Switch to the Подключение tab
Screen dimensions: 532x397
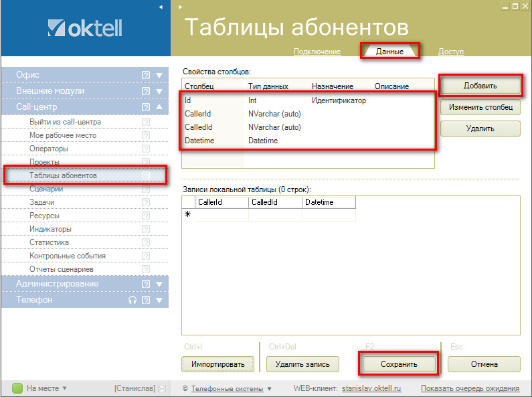(317, 52)
